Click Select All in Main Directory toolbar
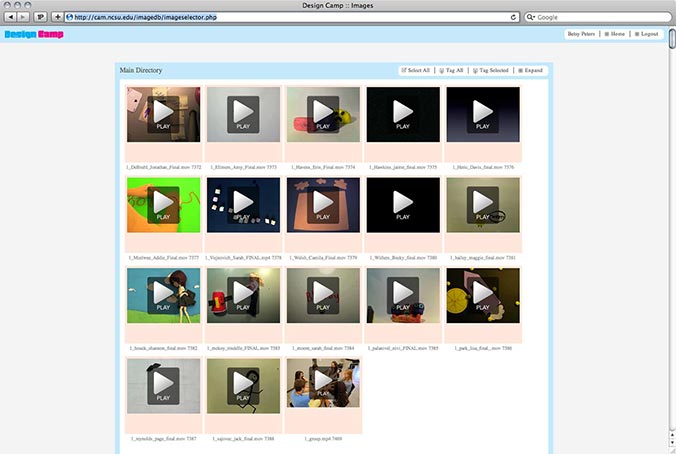676x454 pixels. pyautogui.click(x=415, y=71)
